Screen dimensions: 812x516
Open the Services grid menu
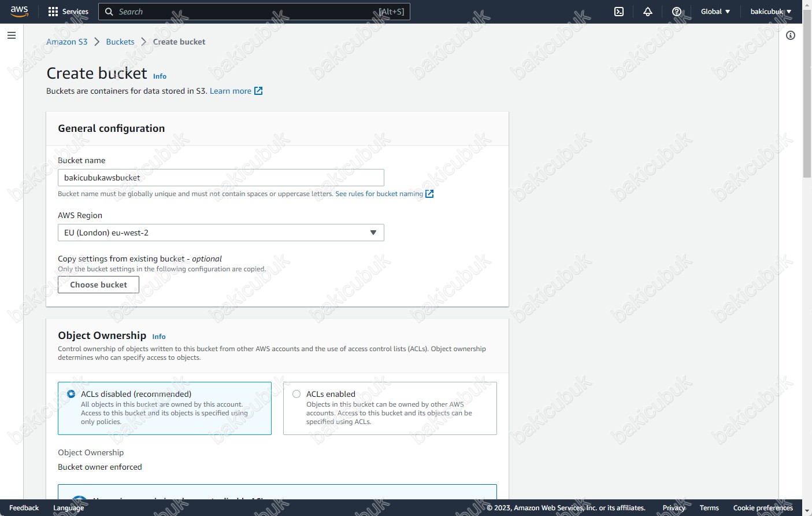pyautogui.click(x=68, y=12)
